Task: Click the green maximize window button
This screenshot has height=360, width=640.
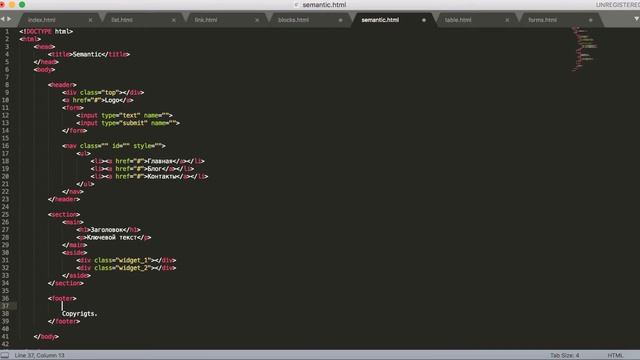Action: pos(22,4)
